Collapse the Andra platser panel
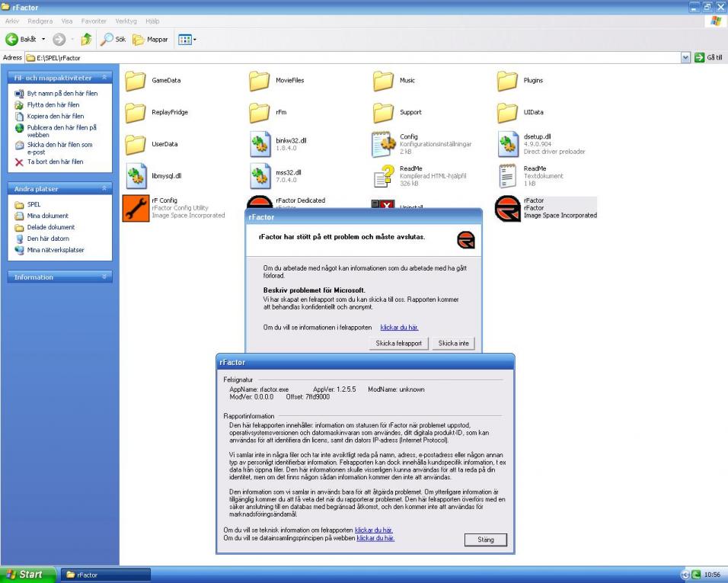The image size is (728, 583). point(105,188)
